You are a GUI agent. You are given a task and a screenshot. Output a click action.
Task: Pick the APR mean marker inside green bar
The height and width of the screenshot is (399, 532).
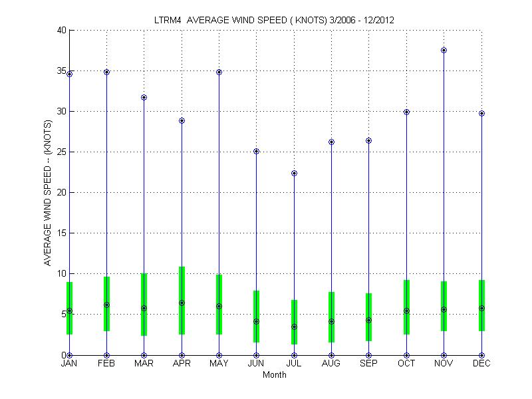(x=182, y=303)
